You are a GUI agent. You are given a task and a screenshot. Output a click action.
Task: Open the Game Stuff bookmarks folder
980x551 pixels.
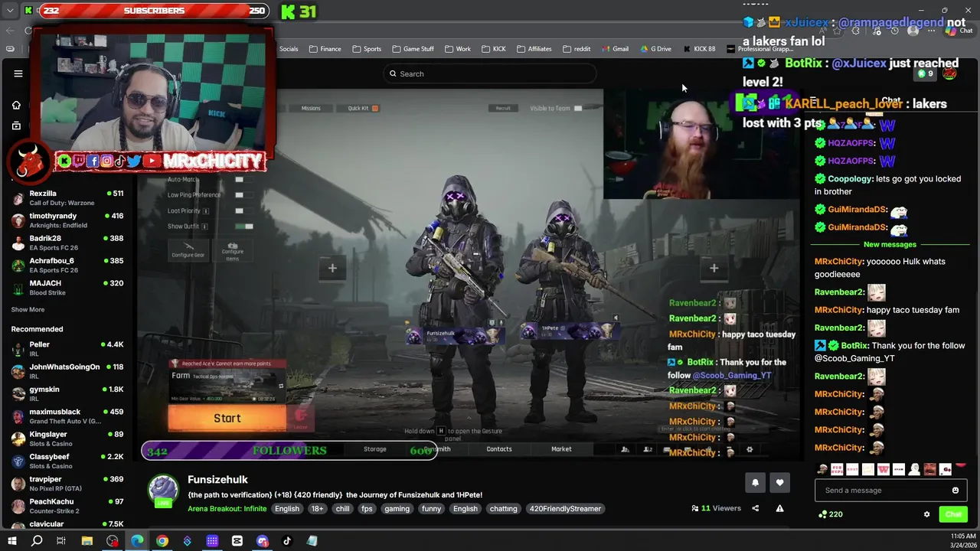413,49
